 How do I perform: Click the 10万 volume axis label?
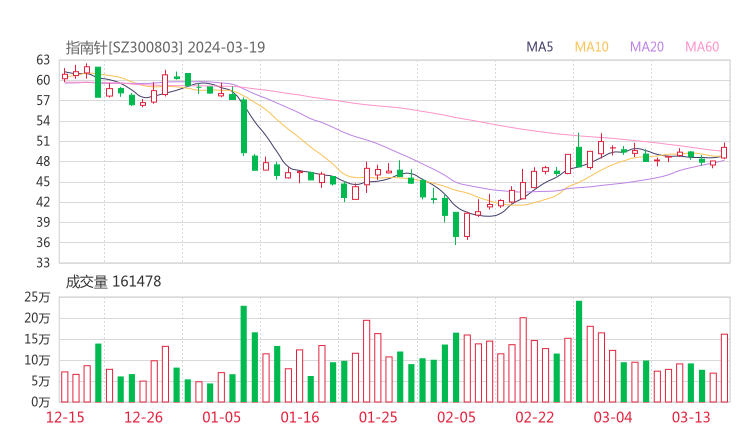[37, 361]
